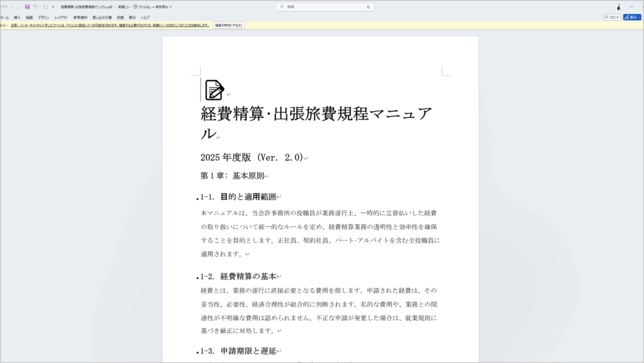Viewport: 644px width, 363px height.
Task: Click the microphone icon in search box
Action: click(368, 6)
